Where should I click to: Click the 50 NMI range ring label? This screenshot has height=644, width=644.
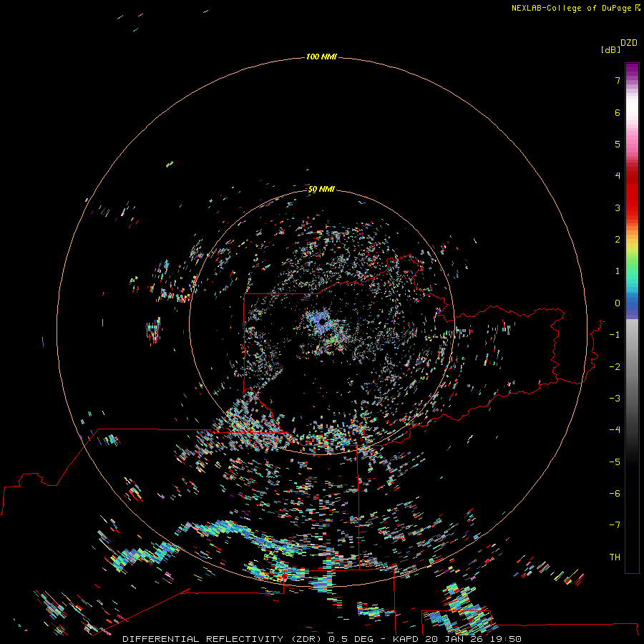tap(321, 190)
